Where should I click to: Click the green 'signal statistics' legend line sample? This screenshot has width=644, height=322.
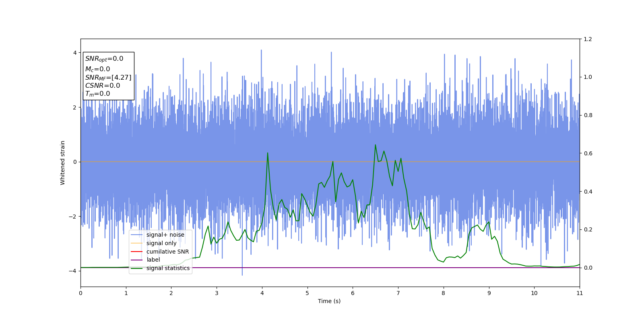(137, 268)
